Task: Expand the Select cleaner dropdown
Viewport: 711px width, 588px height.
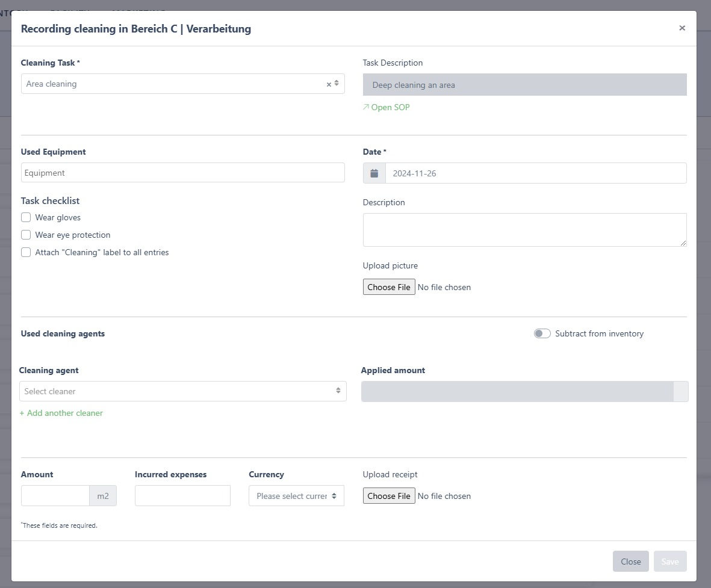Action: point(182,391)
